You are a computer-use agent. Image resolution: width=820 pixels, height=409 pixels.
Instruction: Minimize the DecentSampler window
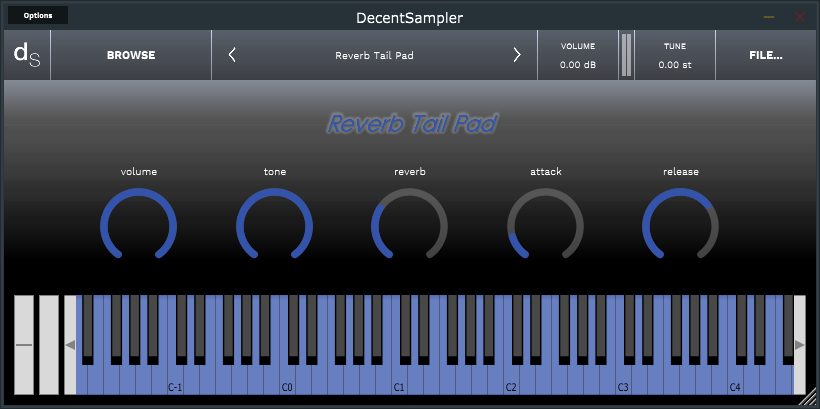tap(769, 17)
